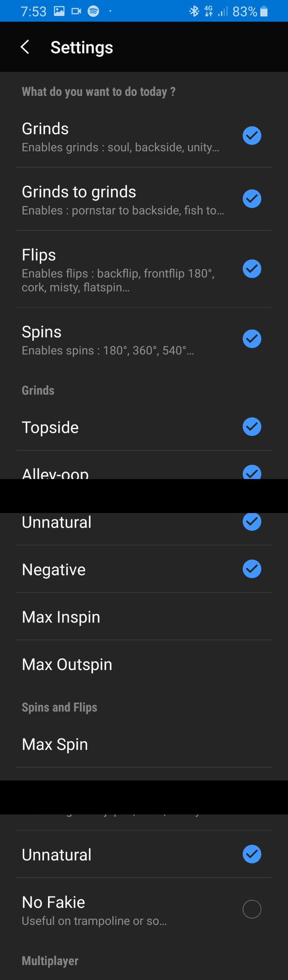Tap the video camera status bar icon
288x980 pixels.
(x=76, y=11)
